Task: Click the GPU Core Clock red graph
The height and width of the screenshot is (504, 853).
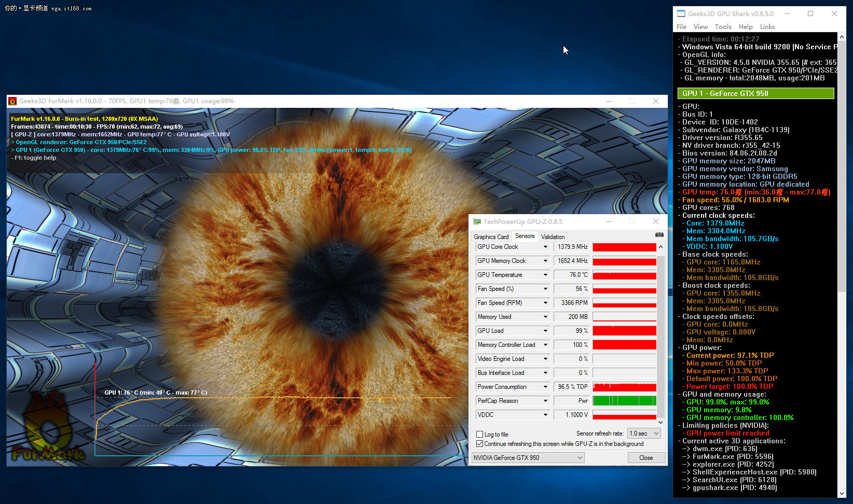Action: pyautogui.click(x=624, y=247)
